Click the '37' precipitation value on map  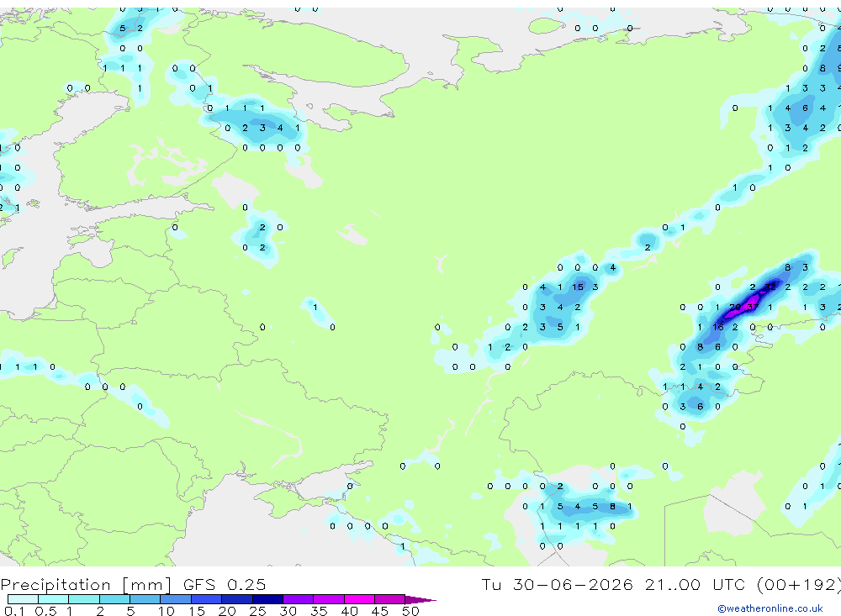pyautogui.click(x=753, y=308)
